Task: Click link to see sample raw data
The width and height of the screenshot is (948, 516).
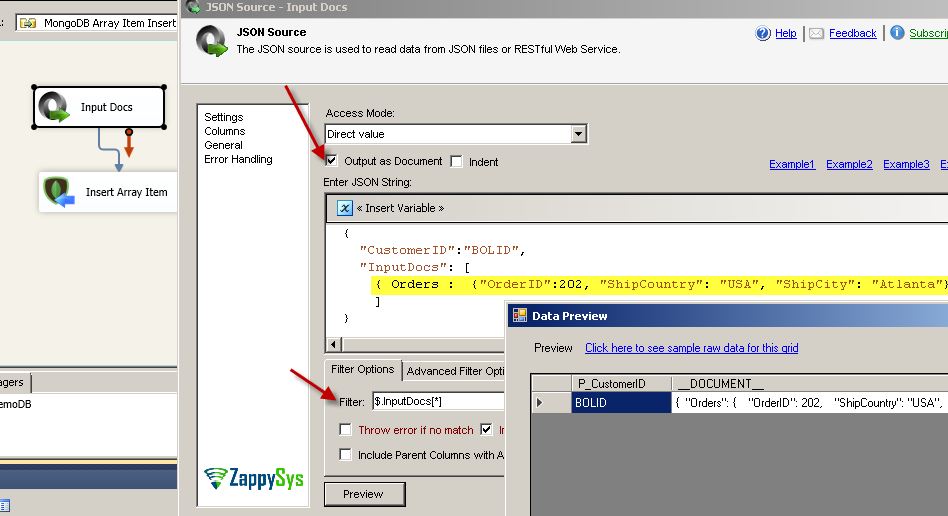Action: coord(692,348)
